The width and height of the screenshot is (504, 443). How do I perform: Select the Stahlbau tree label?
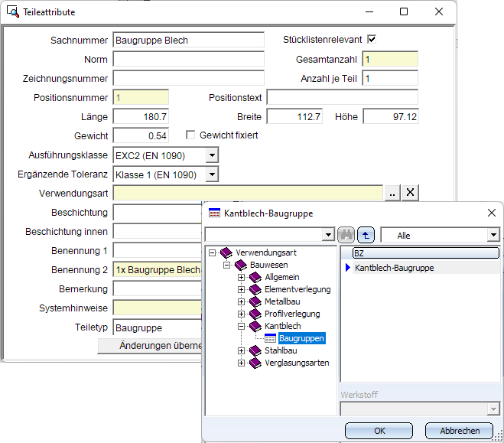[x=281, y=350]
